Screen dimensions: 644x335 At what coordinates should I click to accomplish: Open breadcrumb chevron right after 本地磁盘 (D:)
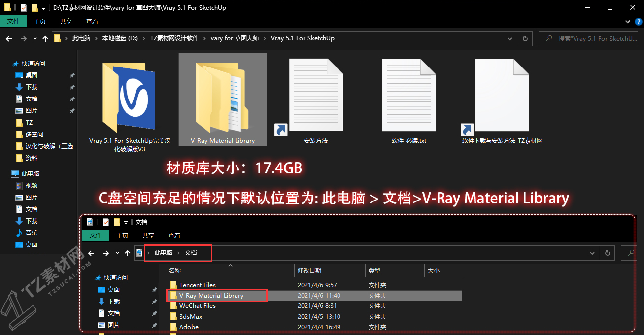[144, 38]
